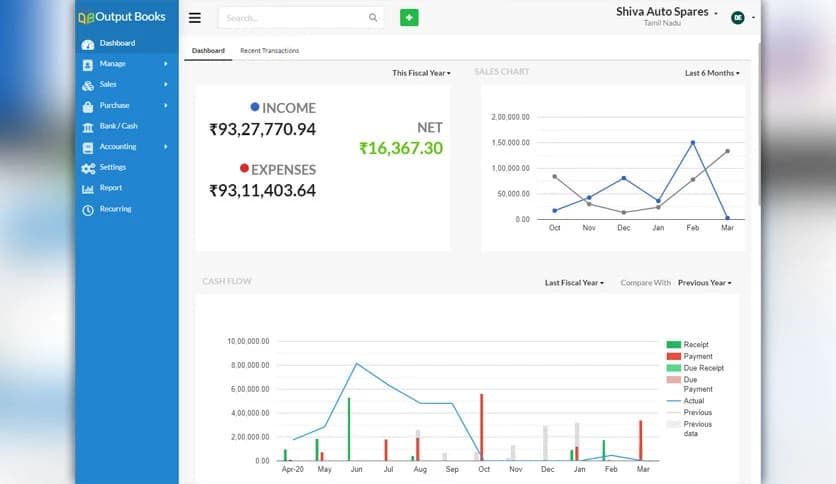Click the Sales tag icon

pyautogui.click(x=88, y=85)
